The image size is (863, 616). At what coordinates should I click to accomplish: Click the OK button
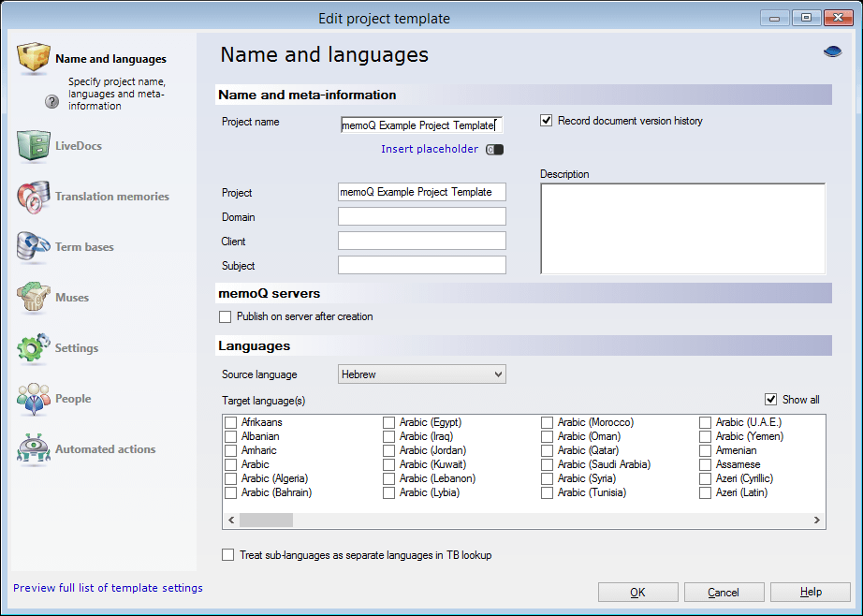pyautogui.click(x=638, y=593)
